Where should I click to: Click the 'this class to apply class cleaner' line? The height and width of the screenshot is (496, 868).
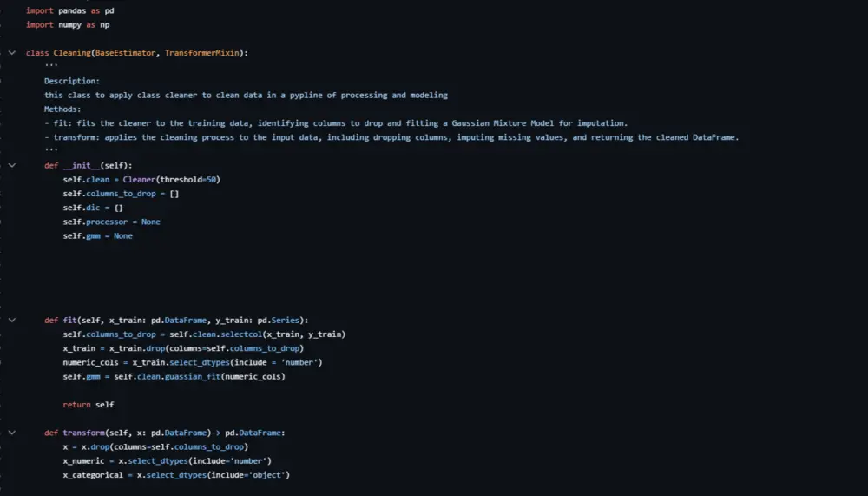tap(246, 95)
